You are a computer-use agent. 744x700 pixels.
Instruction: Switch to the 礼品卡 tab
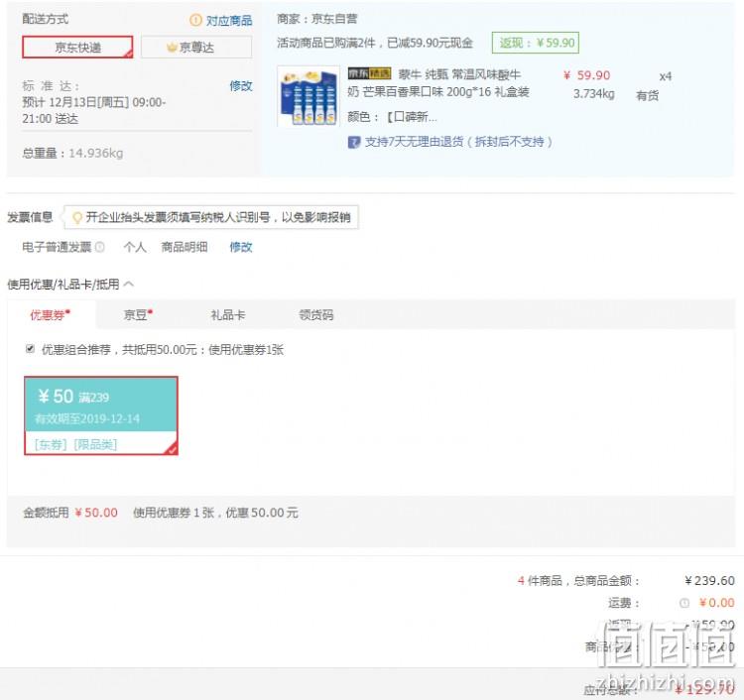click(228, 314)
